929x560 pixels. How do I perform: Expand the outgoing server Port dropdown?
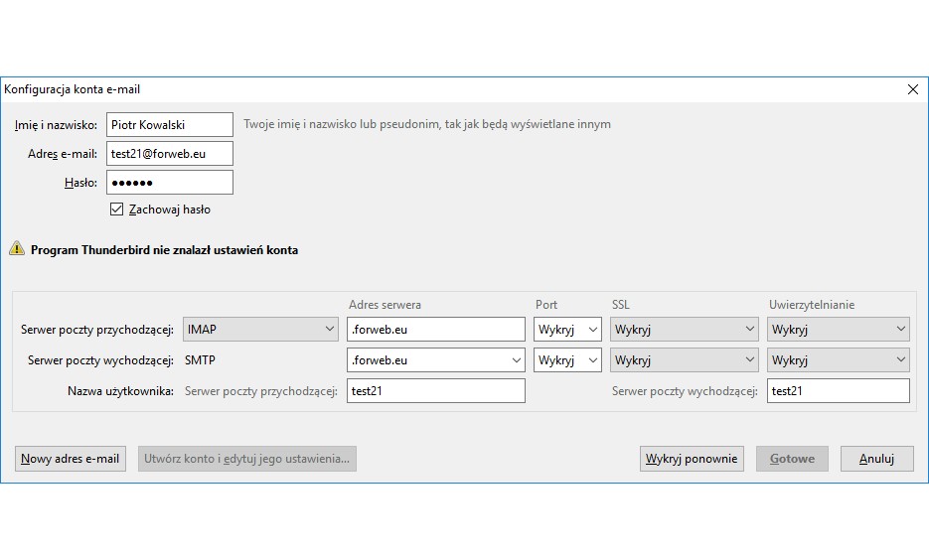click(567, 359)
